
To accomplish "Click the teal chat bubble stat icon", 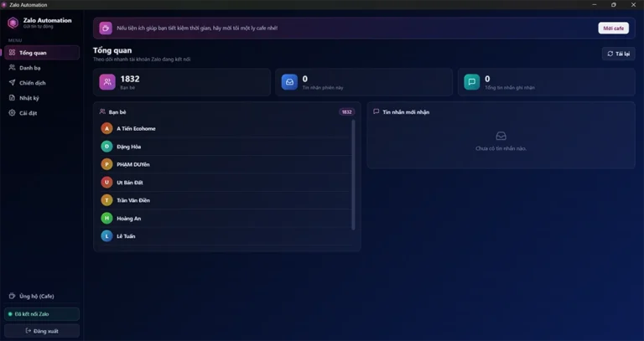I will click(472, 82).
